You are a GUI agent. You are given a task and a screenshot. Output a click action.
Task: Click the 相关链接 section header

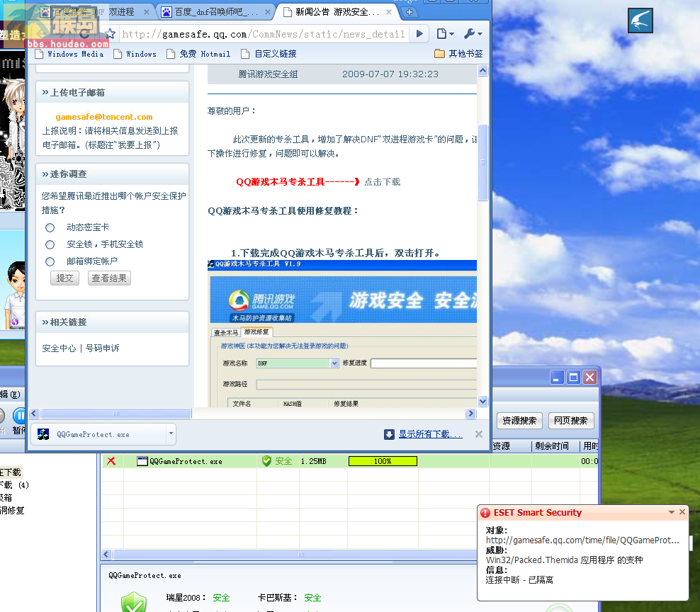point(112,322)
